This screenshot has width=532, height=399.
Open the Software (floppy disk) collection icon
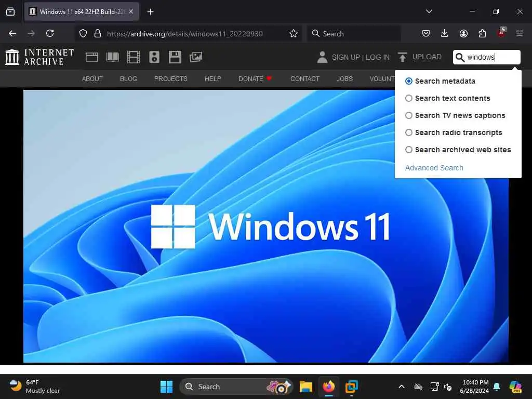coord(175,57)
